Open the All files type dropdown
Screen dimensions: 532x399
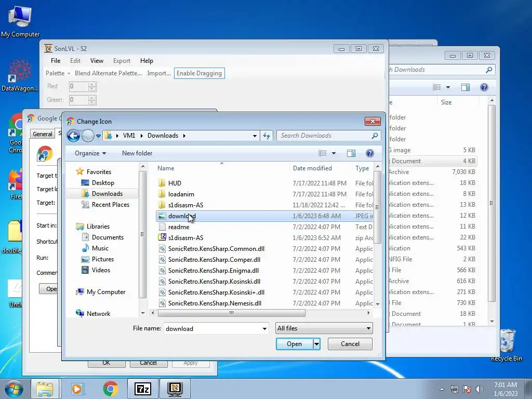click(324, 328)
